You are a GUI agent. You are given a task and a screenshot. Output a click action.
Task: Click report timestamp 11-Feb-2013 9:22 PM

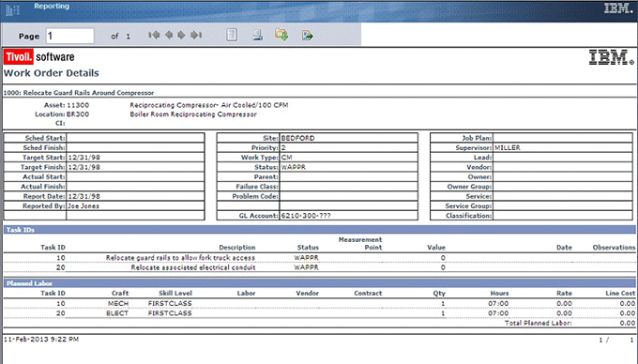pos(41,340)
